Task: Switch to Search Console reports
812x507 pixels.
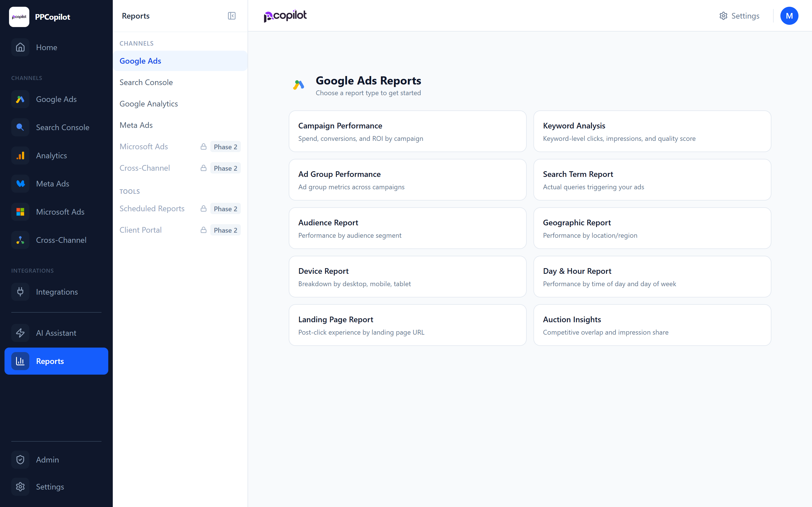Action: point(146,82)
